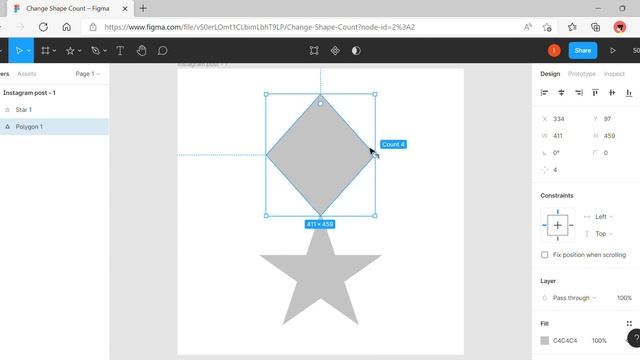Click Align bottom icon
Screen dimensions: 640x360
click(x=629, y=93)
